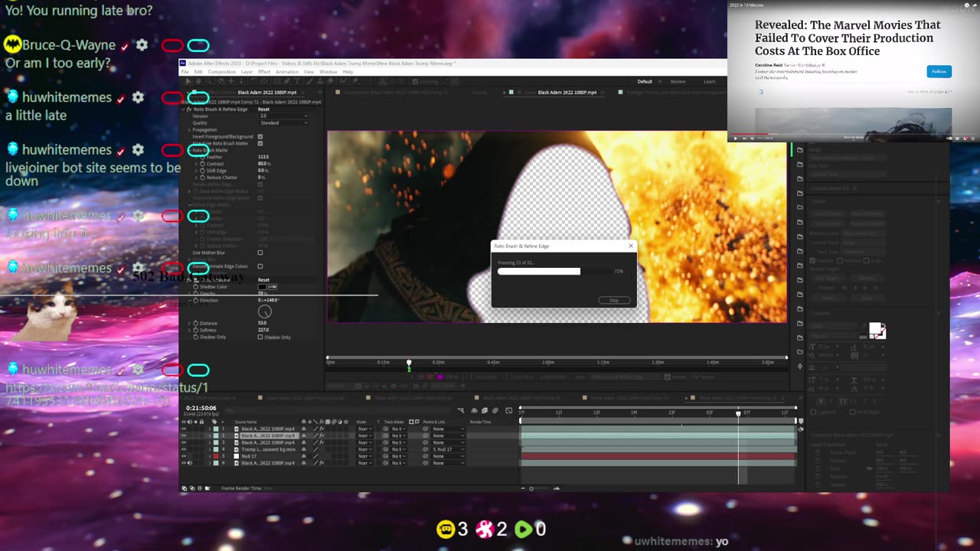Select the Puppet Pin tool in toolbar

[x=355, y=81]
